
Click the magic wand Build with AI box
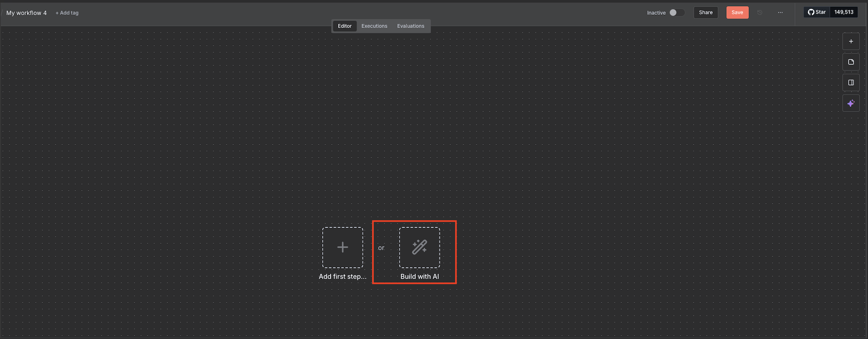click(x=419, y=247)
